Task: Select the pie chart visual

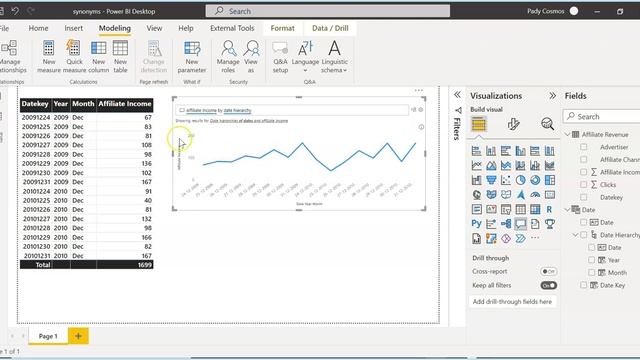Action: point(520,180)
